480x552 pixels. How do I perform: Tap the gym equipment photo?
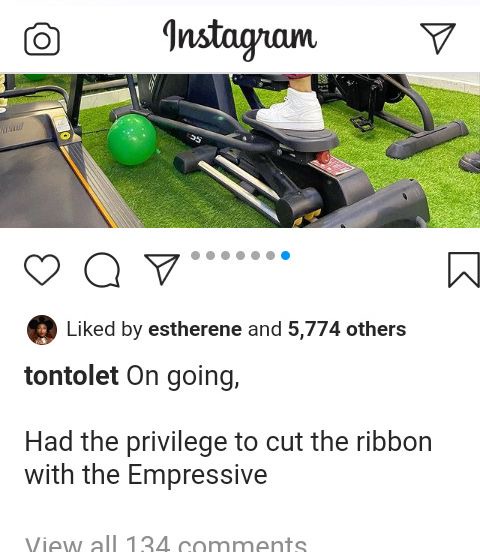point(240,150)
